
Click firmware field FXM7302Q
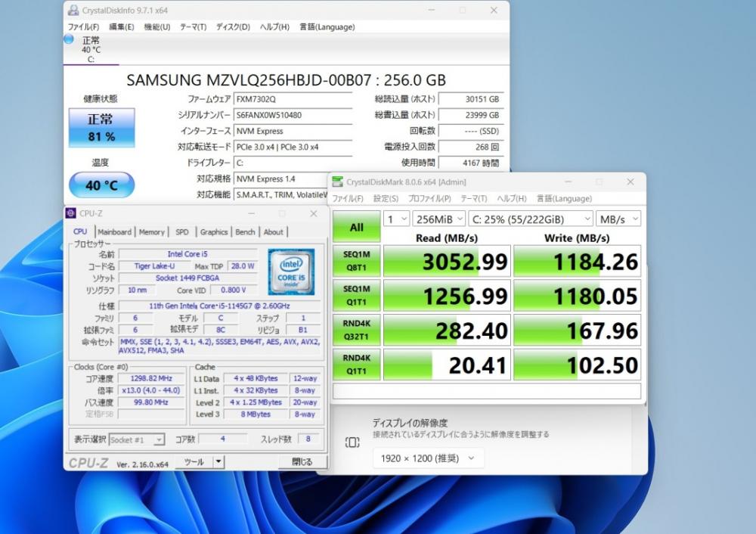(x=293, y=99)
